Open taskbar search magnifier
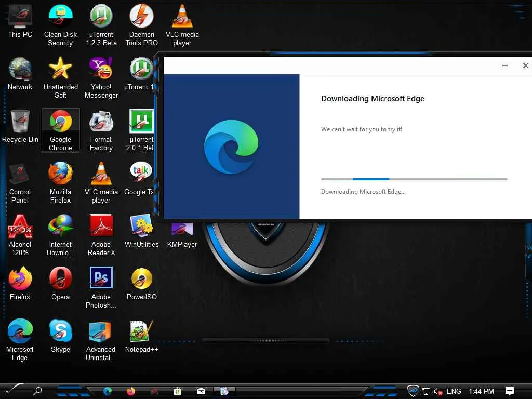 coord(37,391)
